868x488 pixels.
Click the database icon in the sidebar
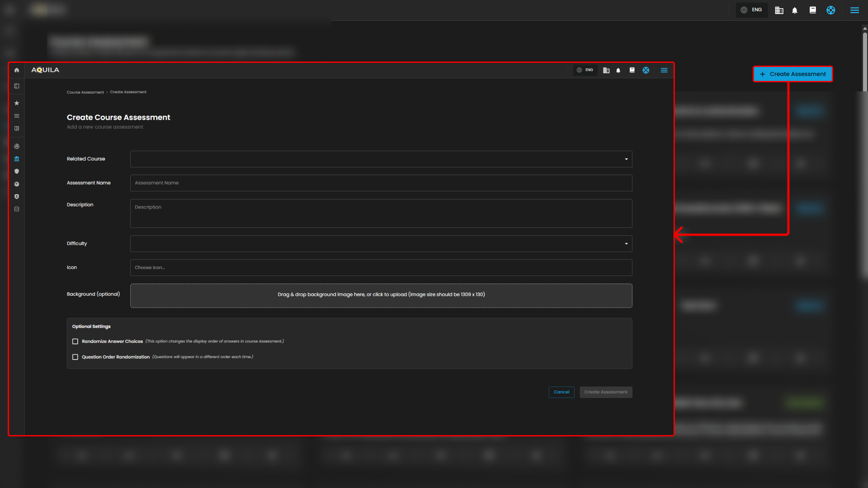tap(17, 209)
